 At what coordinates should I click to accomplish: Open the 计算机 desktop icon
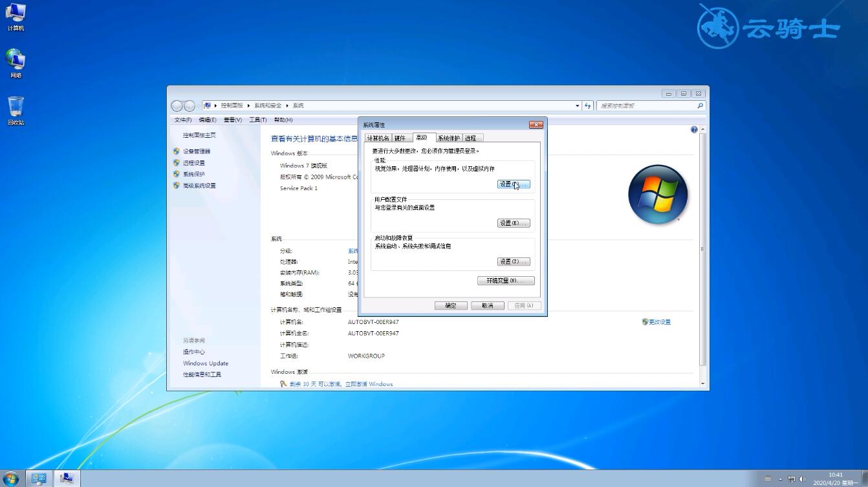point(16,17)
